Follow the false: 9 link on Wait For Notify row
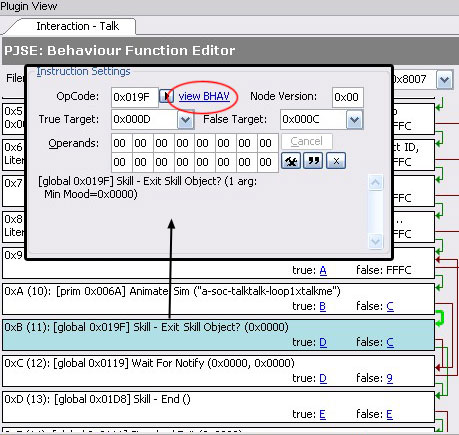Viewport: 459px width, 435px height. pos(390,378)
